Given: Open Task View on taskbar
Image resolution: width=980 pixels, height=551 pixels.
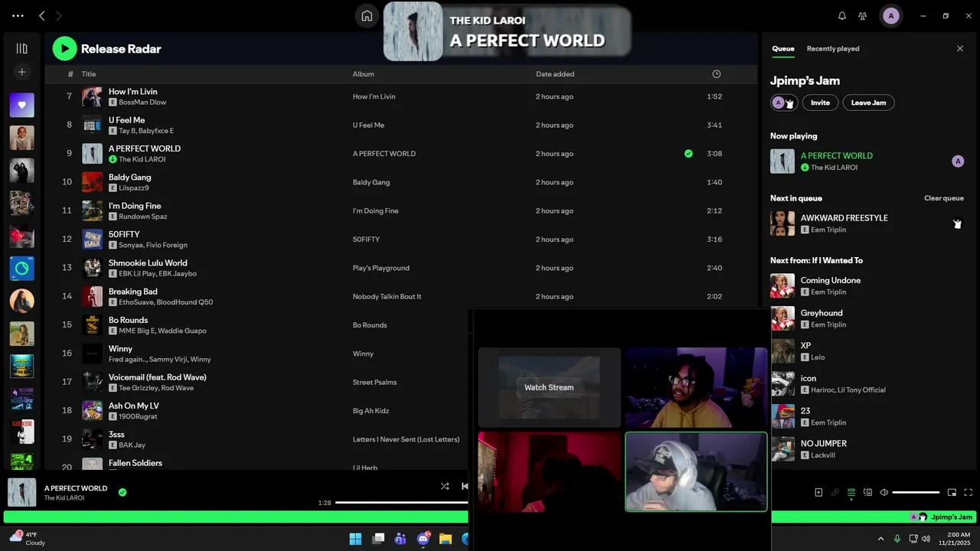Looking at the screenshot, I should (x=378, y=539).
